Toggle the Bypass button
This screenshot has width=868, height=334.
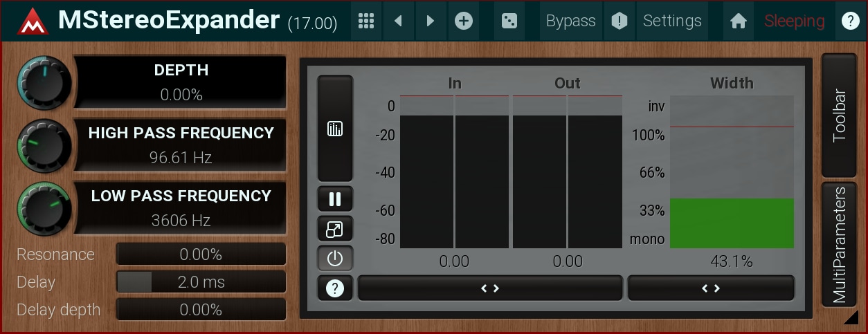pyautogui.click(x=570, y=21)
